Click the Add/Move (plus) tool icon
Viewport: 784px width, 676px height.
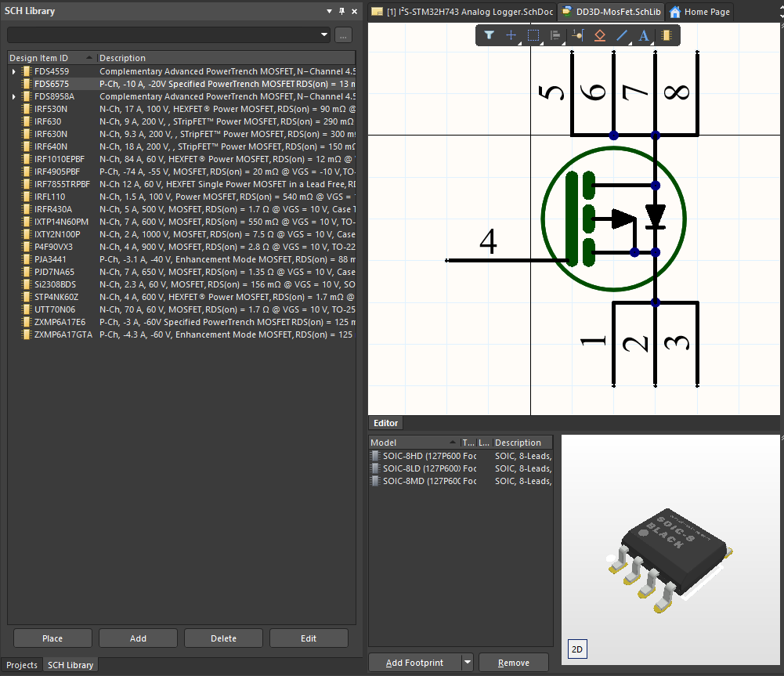coord(511,35)
